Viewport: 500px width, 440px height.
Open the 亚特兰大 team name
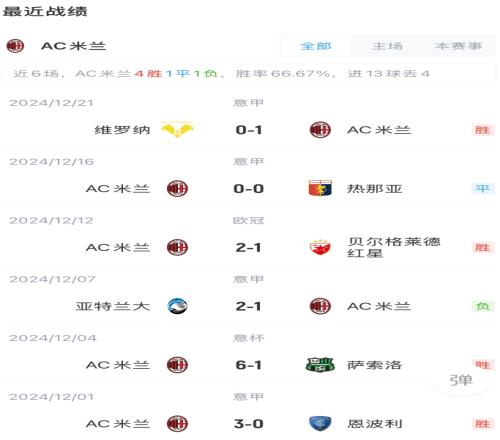click(x=113, y=306)
